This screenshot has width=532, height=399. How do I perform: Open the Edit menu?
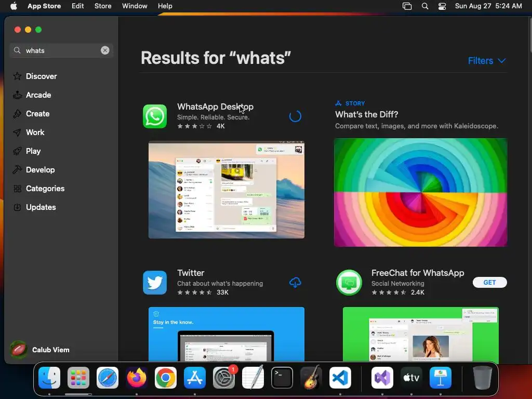[x=78, y=6]
